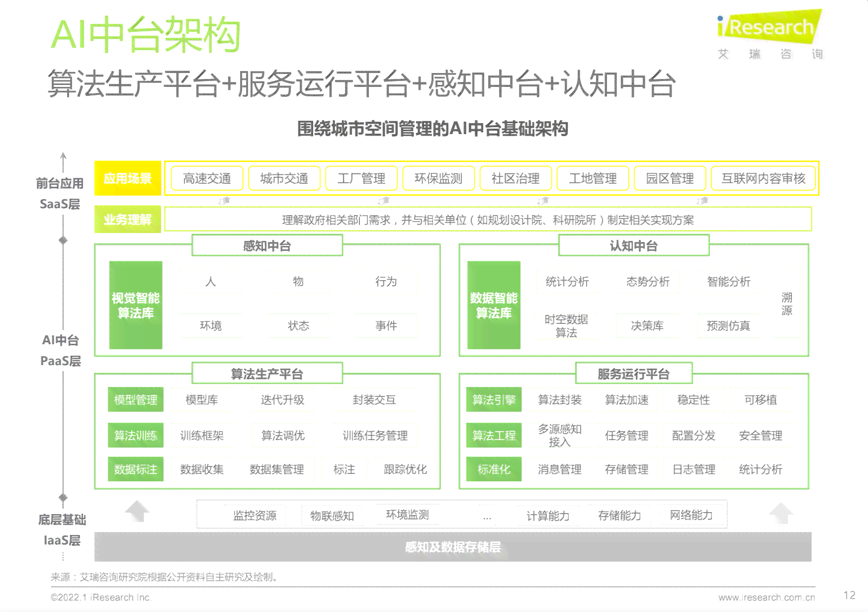Click the 时空数据算法 cell
The width and height of the screenshot is (868, 612).
[566, 326]
